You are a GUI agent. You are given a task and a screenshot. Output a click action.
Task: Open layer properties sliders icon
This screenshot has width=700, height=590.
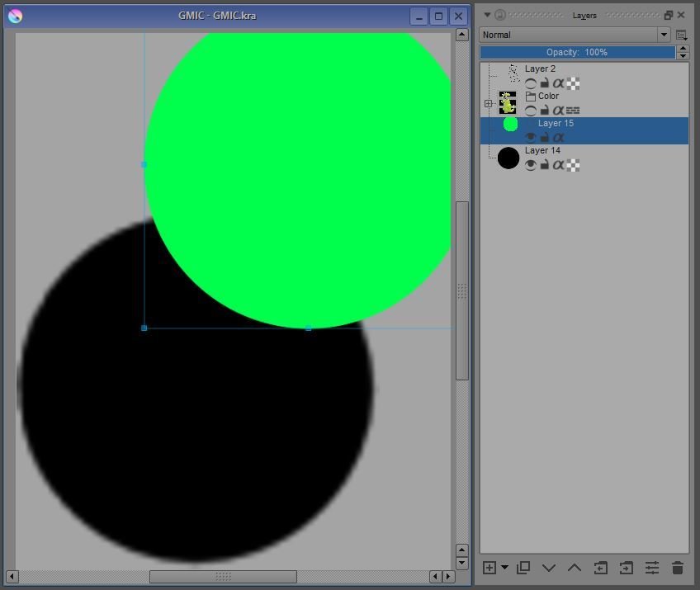652,568
